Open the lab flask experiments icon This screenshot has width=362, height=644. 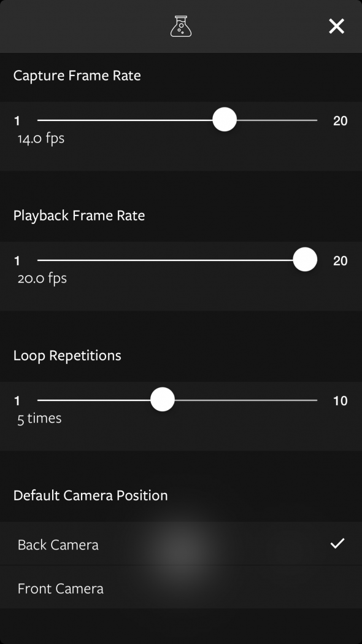click(181, 26)
